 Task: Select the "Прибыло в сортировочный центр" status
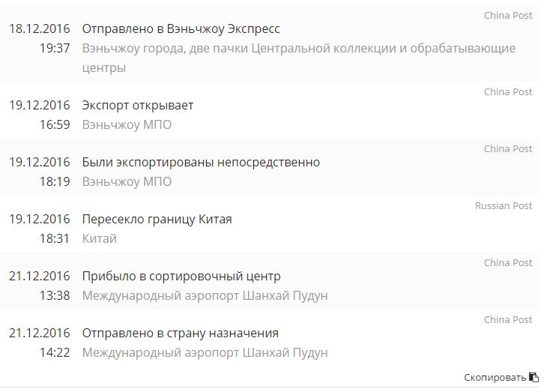pyautogui.click(x=181, y=276)
